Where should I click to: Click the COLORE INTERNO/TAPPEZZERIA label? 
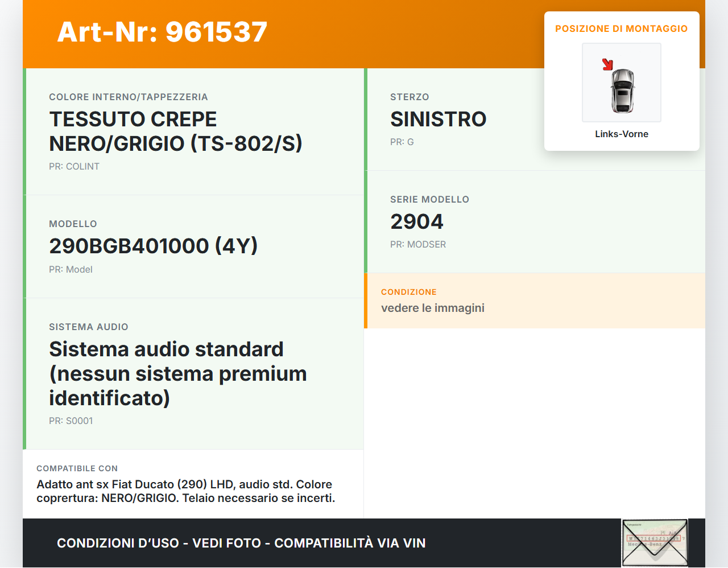point(129,97)
